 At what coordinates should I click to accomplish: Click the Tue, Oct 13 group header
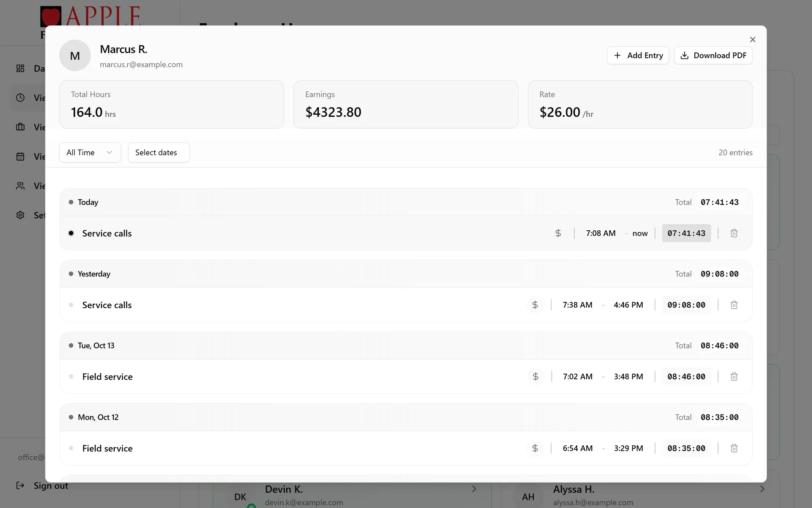click(406, 345)
